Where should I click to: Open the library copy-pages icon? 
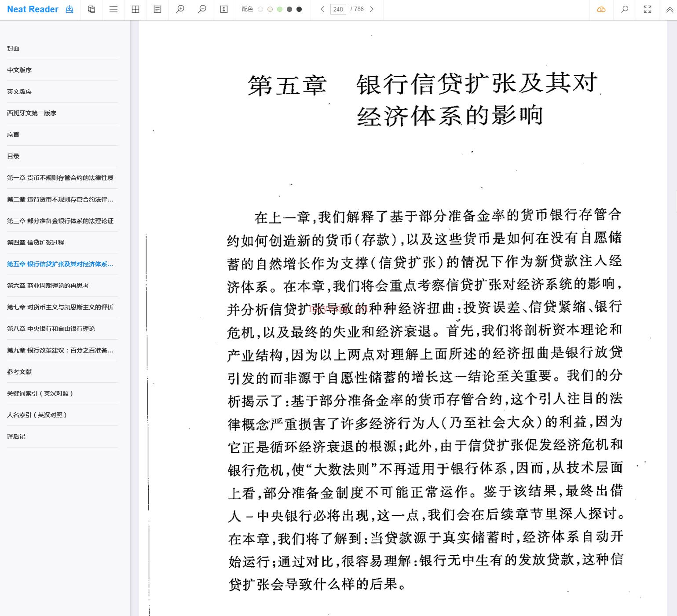pyautogui.click(x=91, y=9)
